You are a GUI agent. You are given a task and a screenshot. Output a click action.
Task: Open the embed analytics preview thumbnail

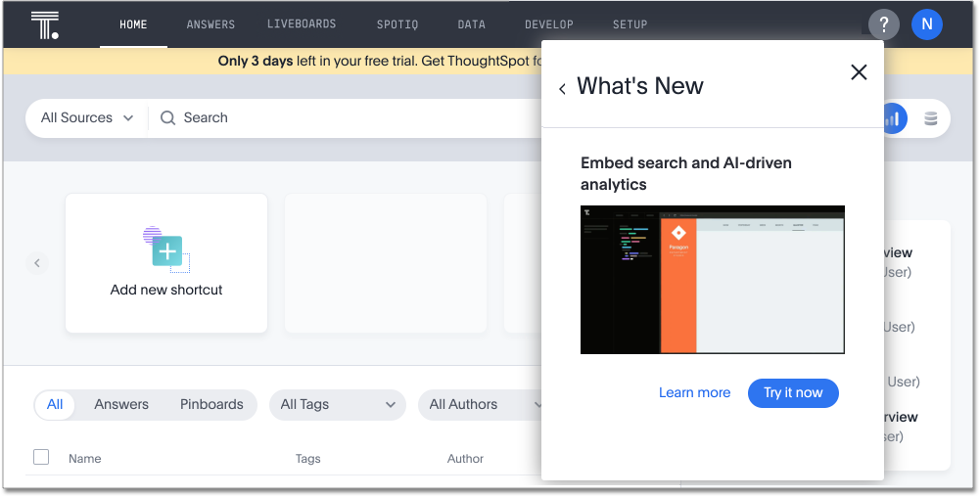tap(712, 280)
